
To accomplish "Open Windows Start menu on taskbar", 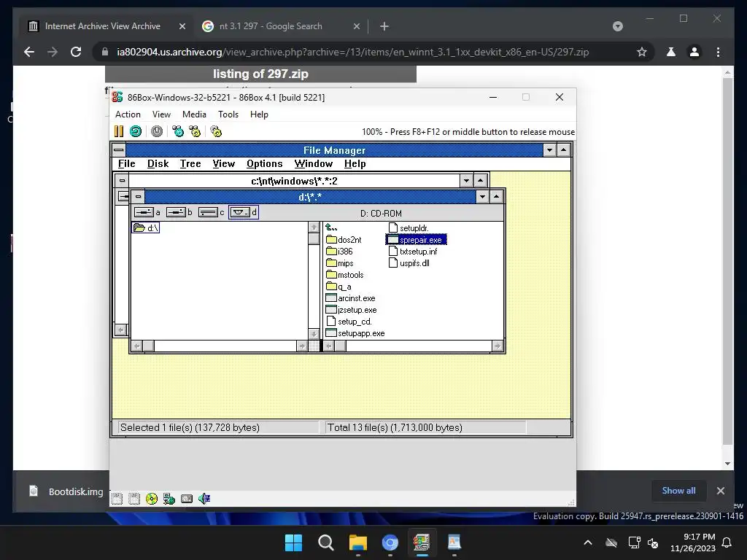I will [293, 542].
